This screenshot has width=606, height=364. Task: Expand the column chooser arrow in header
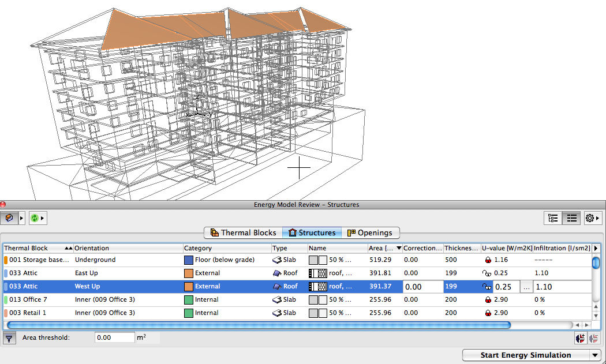(x=596, y=248)
